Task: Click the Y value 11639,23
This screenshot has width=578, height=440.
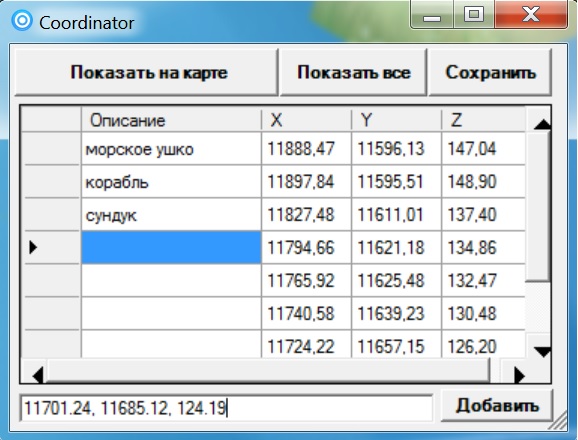Action: point(396,313)
